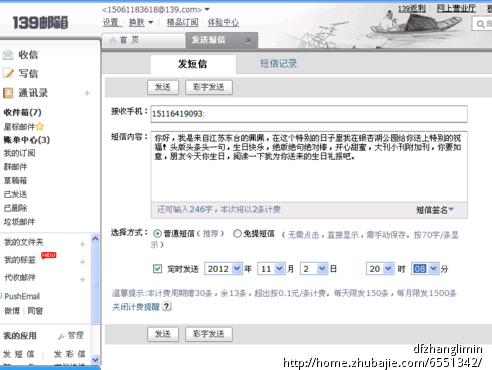Click inside the 短信内容 message text area
The image size is (492, 370).
(x=309, y=166)
